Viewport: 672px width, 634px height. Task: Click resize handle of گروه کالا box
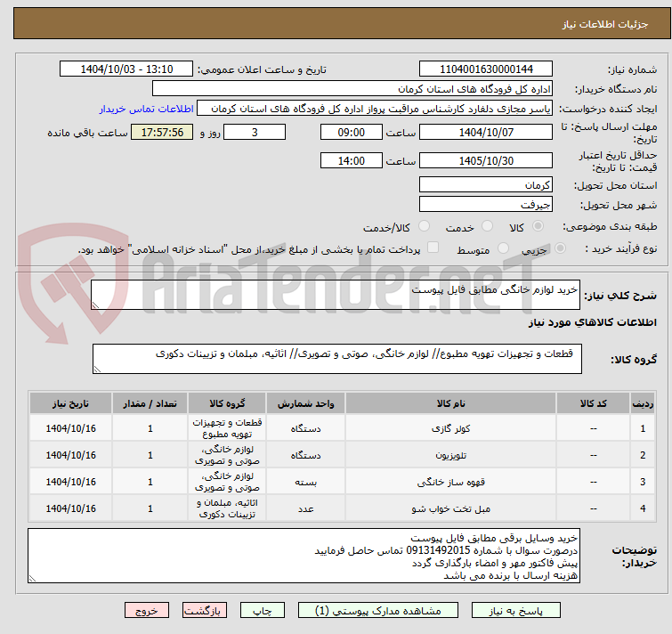[97, 369]
